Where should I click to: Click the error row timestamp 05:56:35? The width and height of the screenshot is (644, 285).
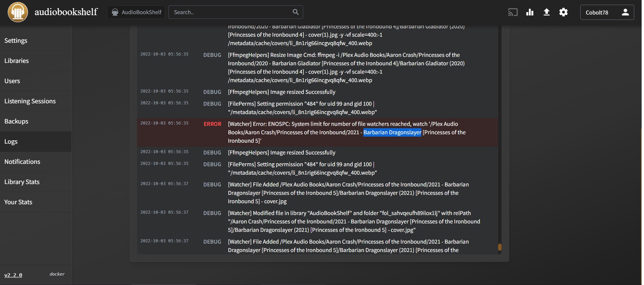(x=164, y=123)
